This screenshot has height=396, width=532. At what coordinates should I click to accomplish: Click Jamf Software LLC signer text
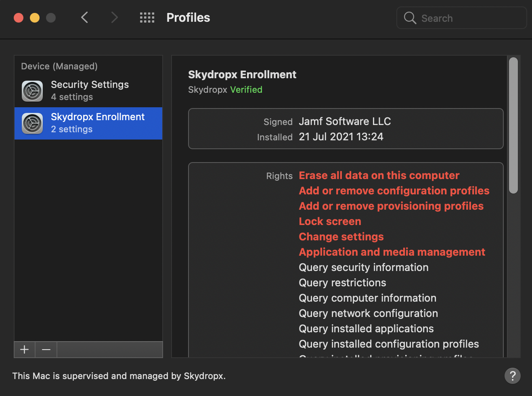(x=345, y=121)
